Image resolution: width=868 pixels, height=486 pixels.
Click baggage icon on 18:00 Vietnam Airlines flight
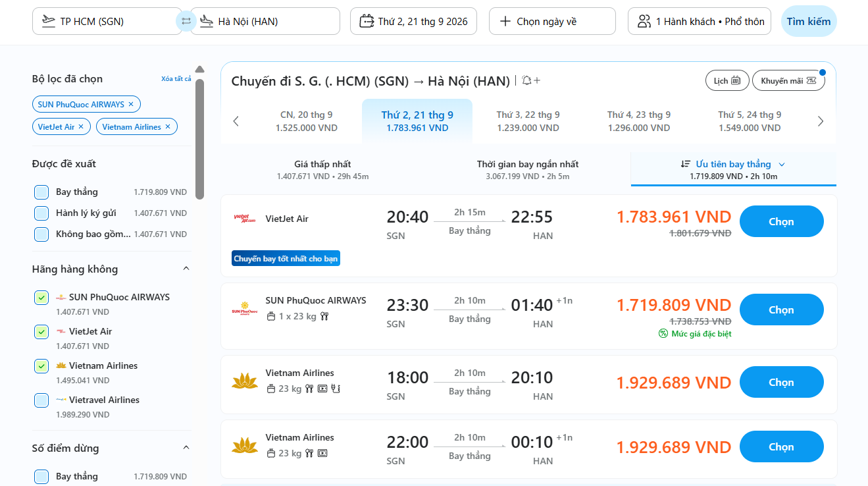(271, 389)
